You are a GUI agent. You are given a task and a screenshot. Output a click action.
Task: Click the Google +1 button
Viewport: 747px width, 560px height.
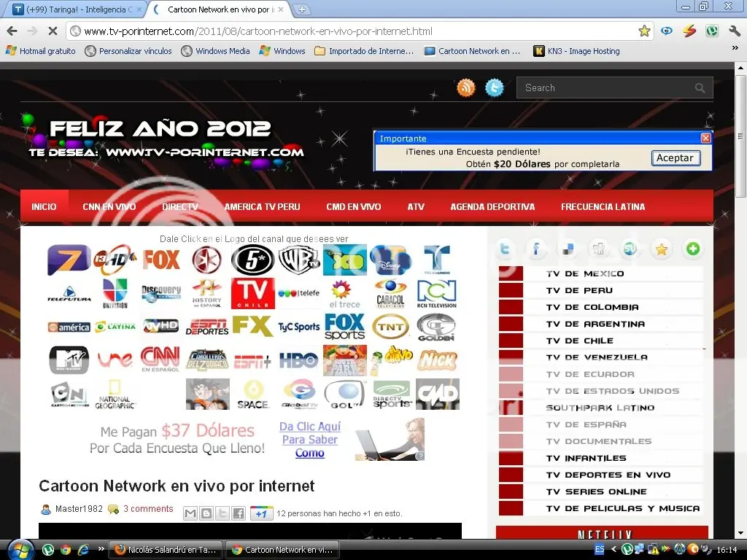[x=261, y=513]
